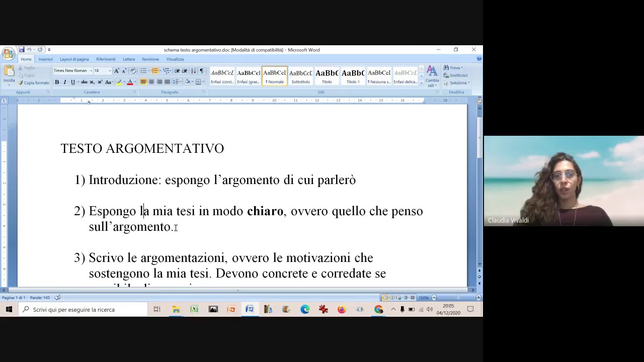Switch to the Revisione tab
Screen dimensions: 644x362
pos(150,59)
